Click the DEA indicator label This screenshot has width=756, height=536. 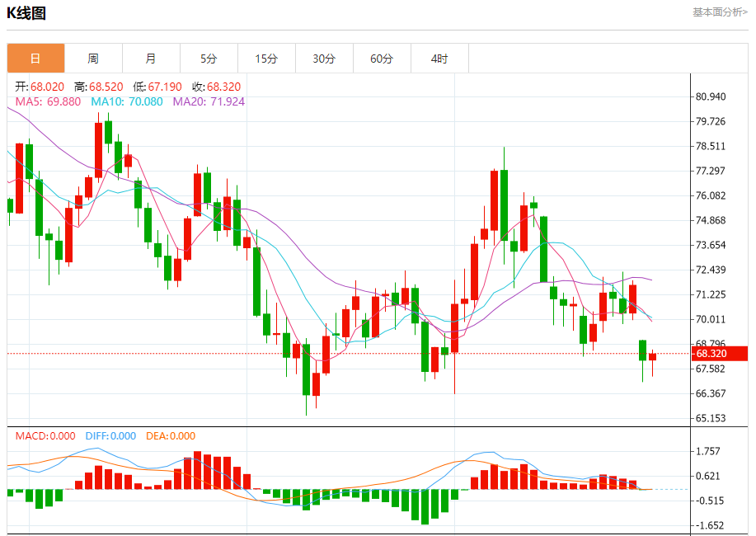(x=171, y=436)
